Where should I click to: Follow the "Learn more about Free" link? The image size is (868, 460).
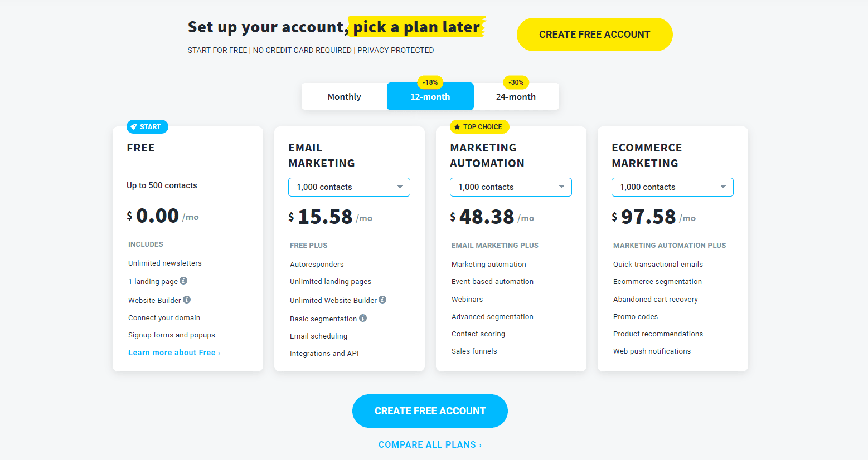click(x=174, y=352)
